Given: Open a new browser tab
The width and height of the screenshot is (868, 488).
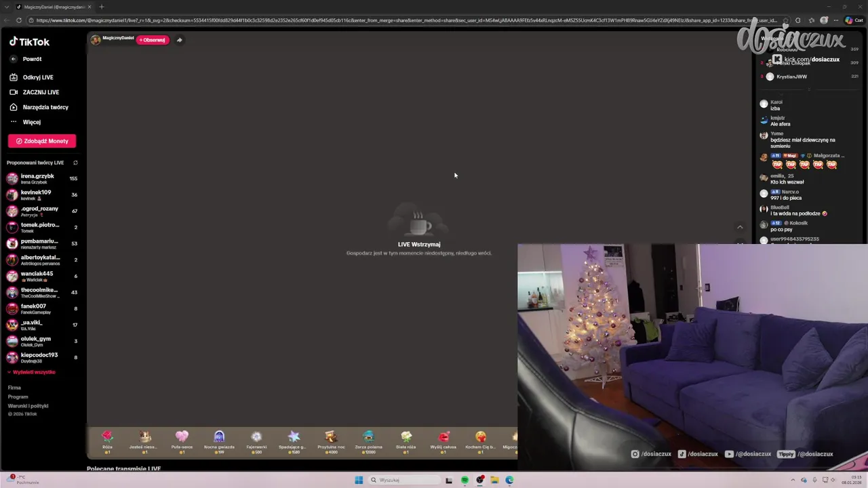Looking at the screenshot, I should [102, 7].
